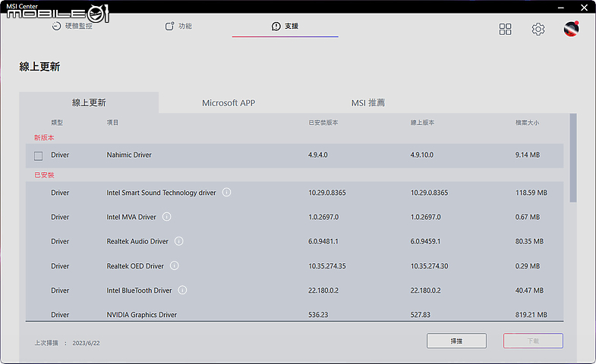Click the driver list vertical scrollbar
This screenshot has height=364, width=596.
[573, 158]
